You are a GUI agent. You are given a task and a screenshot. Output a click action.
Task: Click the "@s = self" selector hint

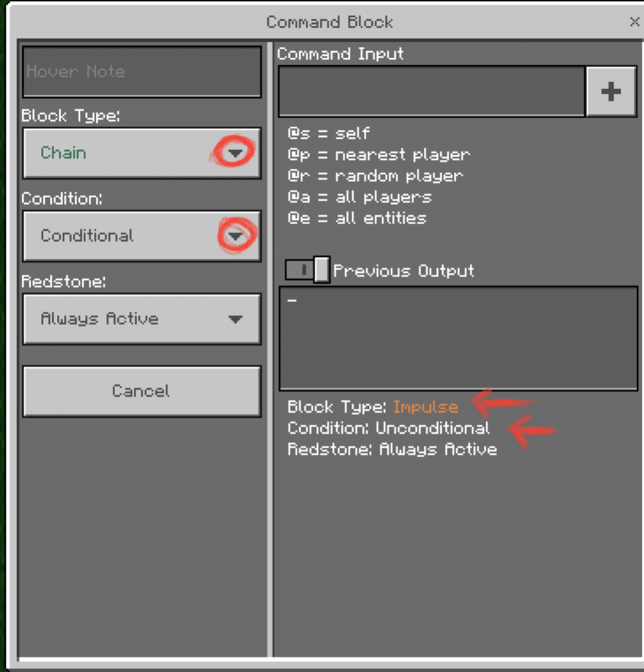[328, 133]
